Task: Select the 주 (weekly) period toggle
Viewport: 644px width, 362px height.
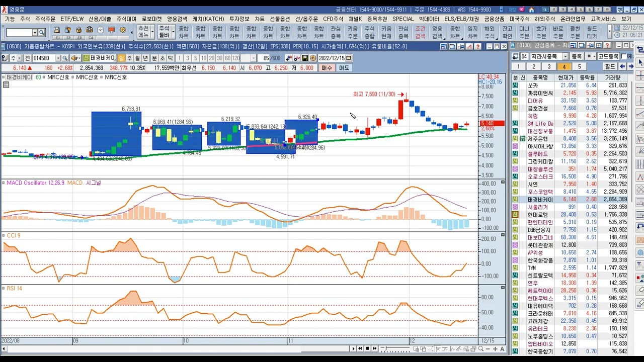Action: (129, 58)
